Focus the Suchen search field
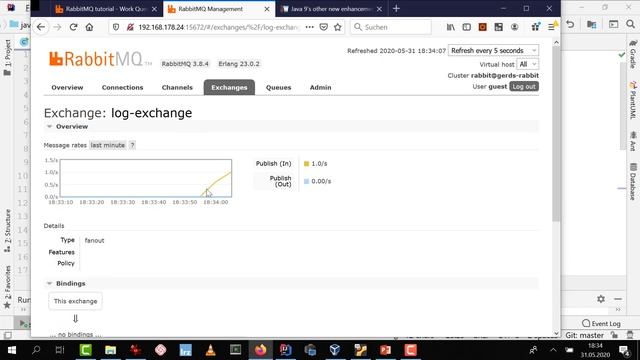The image size is (640, 360). click(x=391, y=27)
